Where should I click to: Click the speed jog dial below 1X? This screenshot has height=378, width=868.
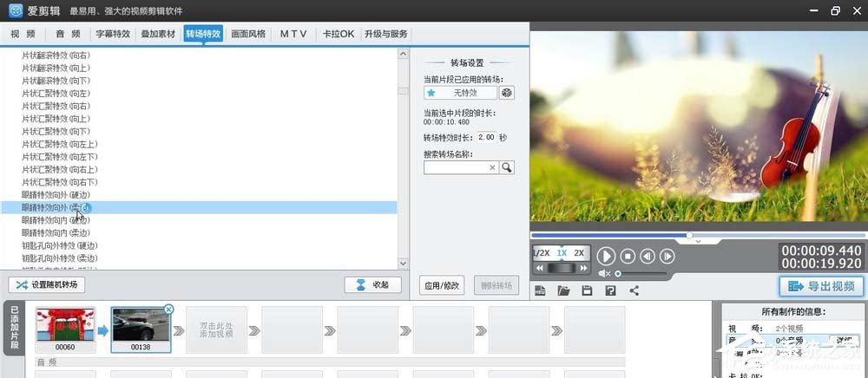[x=562, y=268]
